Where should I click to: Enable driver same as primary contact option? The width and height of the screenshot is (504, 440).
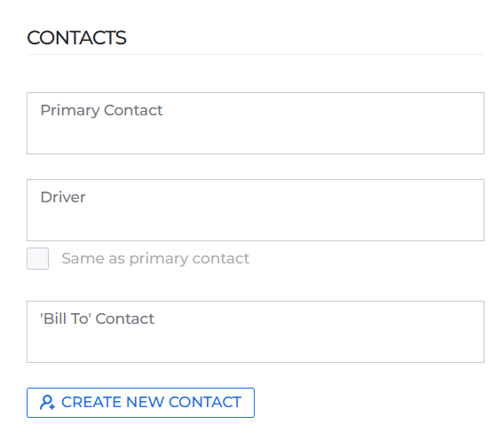click(37, 258)
